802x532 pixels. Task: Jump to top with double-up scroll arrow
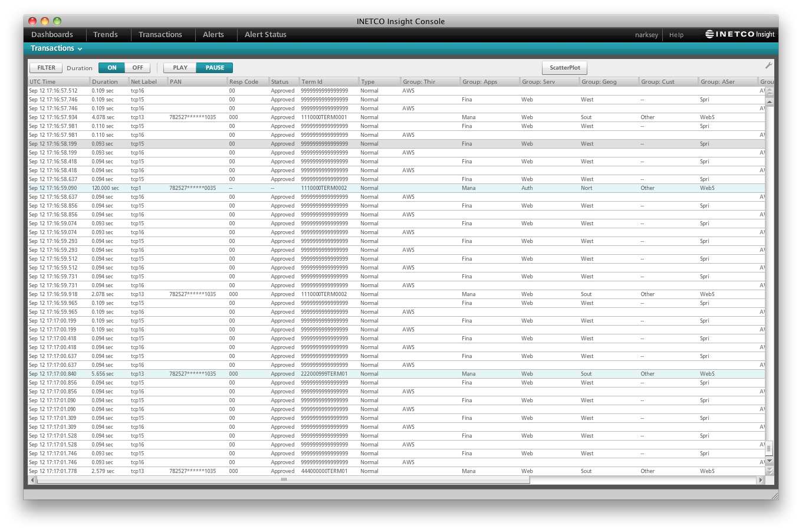pos(770,92)
